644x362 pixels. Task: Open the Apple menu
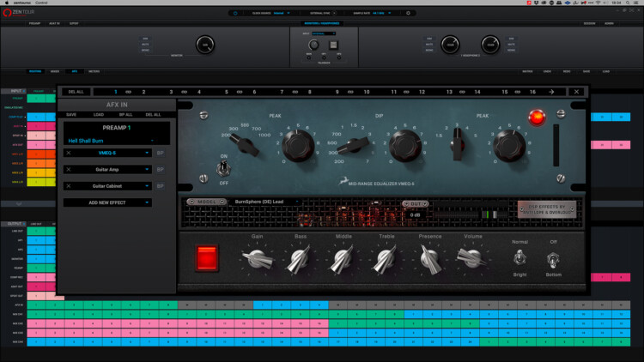7,3
